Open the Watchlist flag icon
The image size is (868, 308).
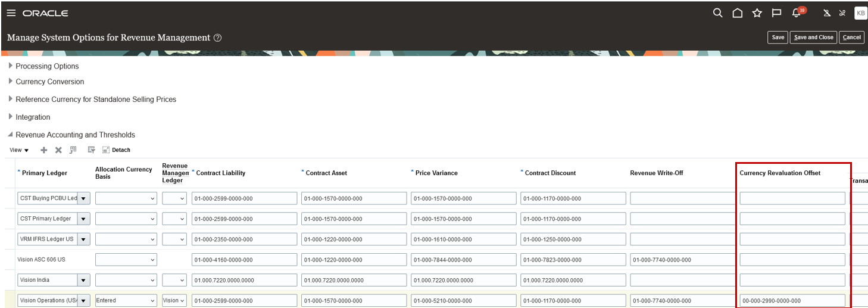pos(776,13)
